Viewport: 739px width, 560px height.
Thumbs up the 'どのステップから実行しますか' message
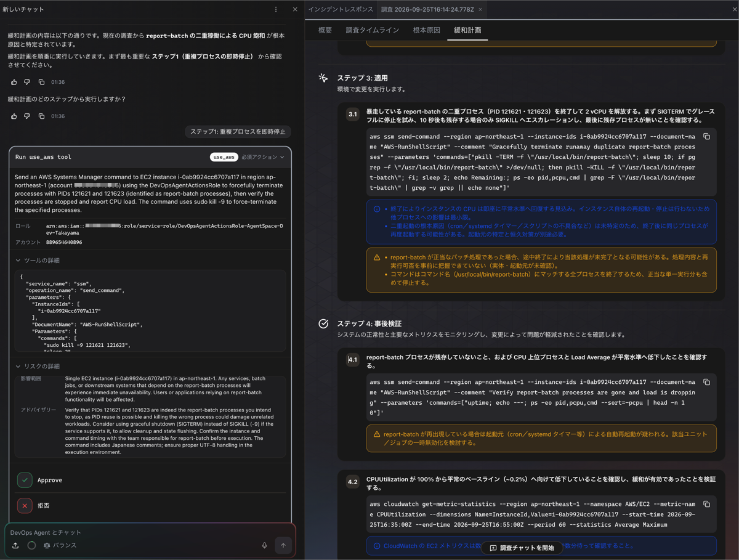tap(14, 116)
